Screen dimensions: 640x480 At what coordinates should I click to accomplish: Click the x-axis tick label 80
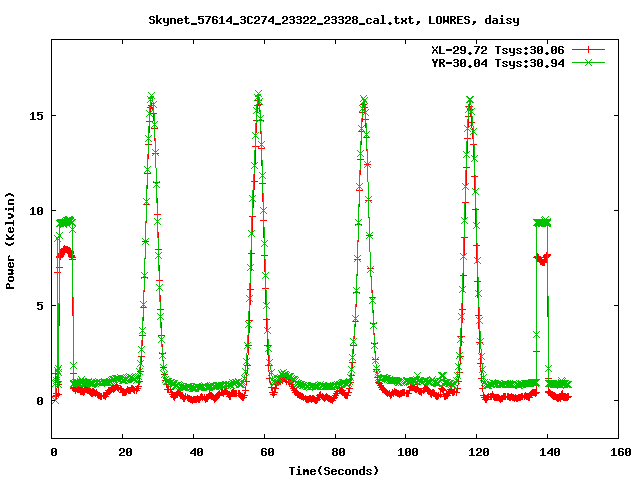point(338,452)
